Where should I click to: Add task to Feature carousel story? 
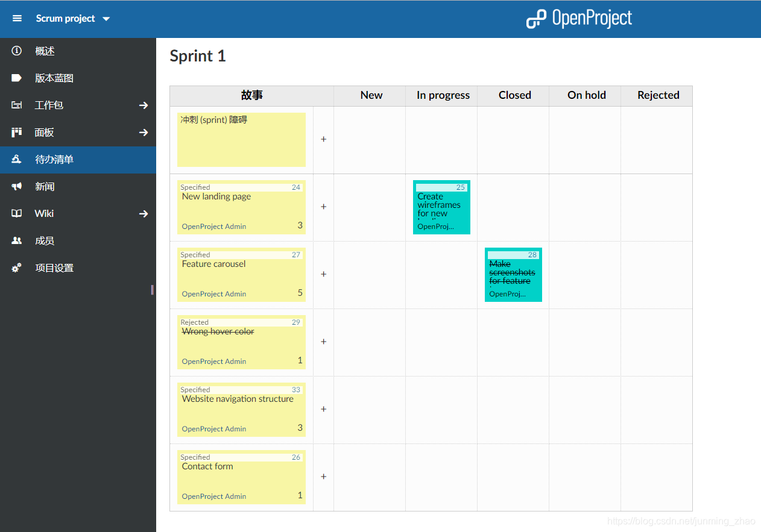point(323,274)
